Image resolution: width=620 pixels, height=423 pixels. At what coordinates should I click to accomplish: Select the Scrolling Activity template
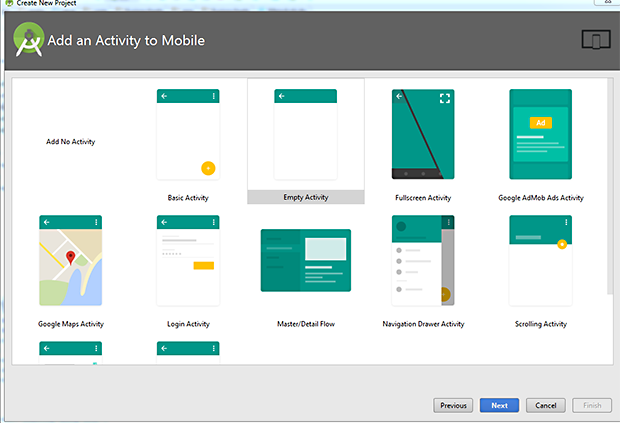[x=540, y=260]
